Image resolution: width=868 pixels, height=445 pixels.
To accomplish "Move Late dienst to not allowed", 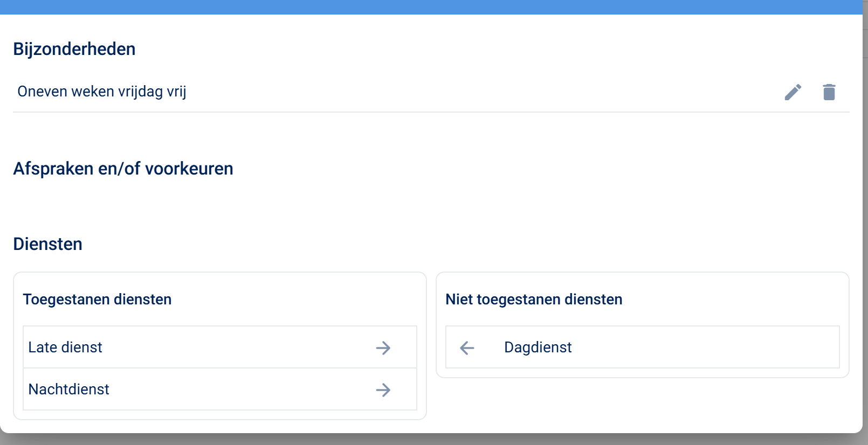I will tap(383, 347).
